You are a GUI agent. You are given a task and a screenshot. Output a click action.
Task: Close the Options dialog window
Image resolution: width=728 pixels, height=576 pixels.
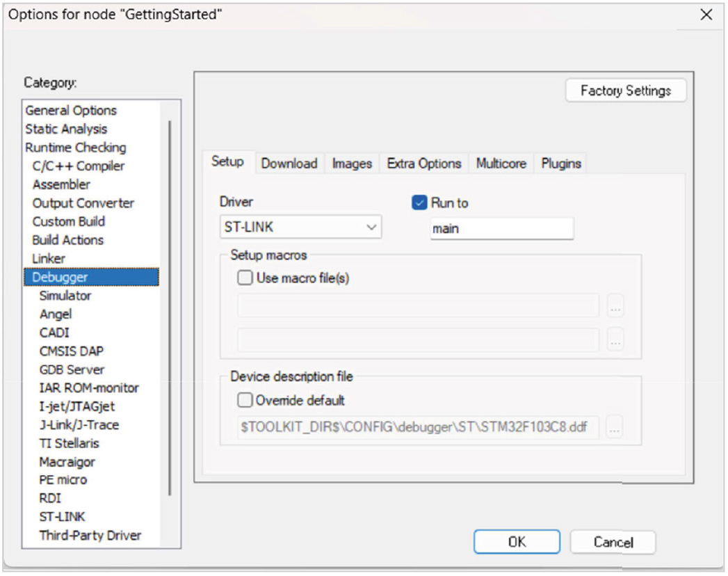point(706,15)
